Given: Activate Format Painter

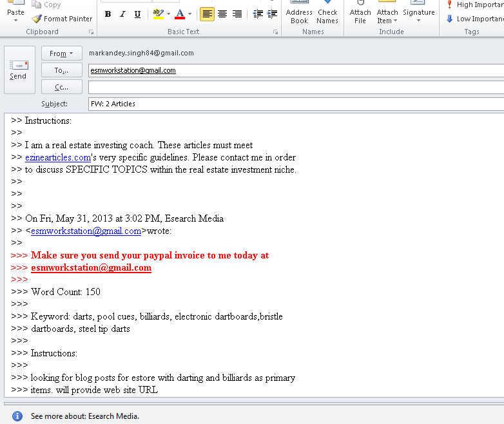Looking at the screenshot, I should pos(63,19).
